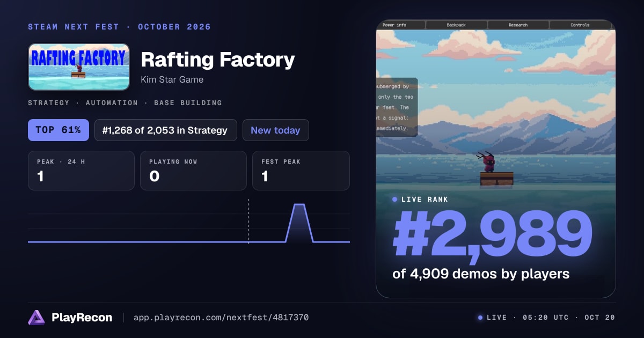This screenshot has height=338, width=644.
Task: Click the LIVE status dot in footer
Action: [480, 318]
